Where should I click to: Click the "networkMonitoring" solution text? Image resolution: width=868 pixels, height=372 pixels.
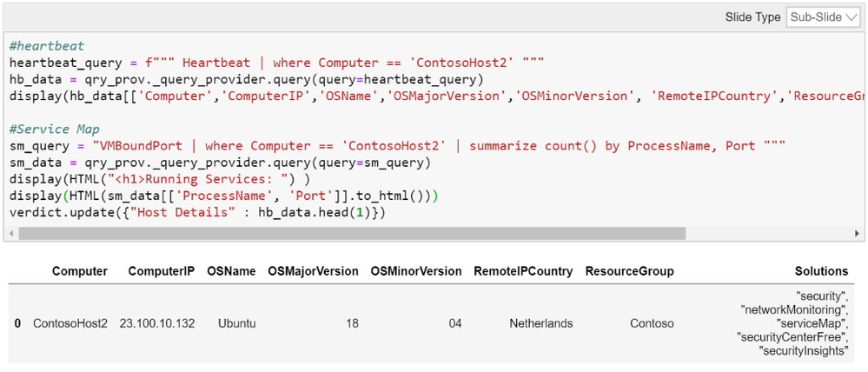(794, 310)
